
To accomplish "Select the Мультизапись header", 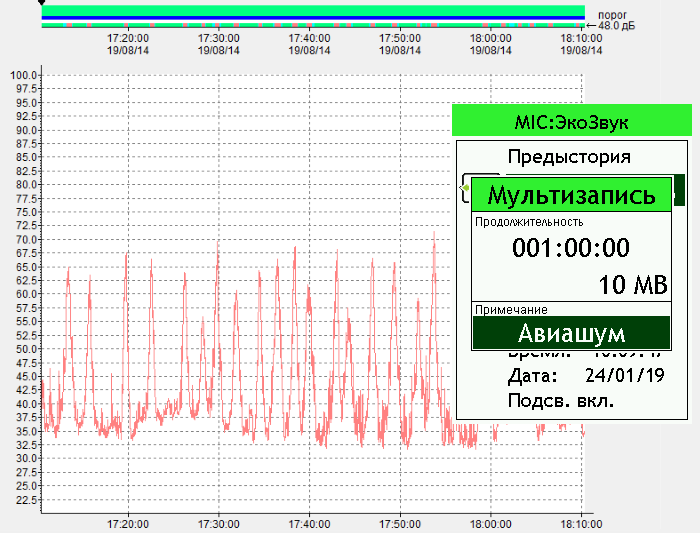I will coord(571,194).
